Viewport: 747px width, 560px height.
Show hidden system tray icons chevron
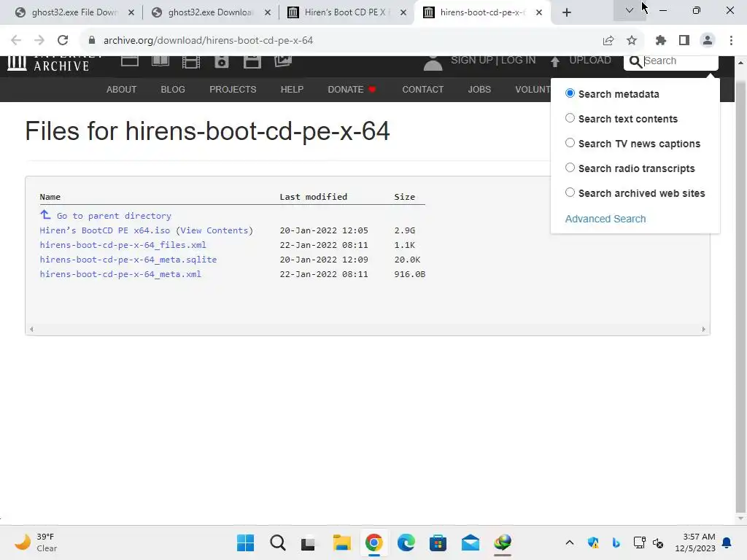pos(569,542)
